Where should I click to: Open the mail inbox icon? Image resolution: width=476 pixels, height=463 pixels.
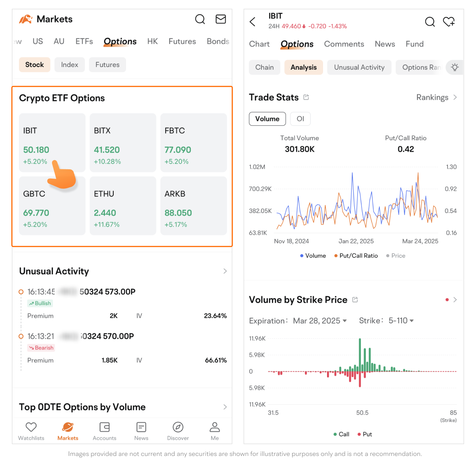click(x=220, y=19)
